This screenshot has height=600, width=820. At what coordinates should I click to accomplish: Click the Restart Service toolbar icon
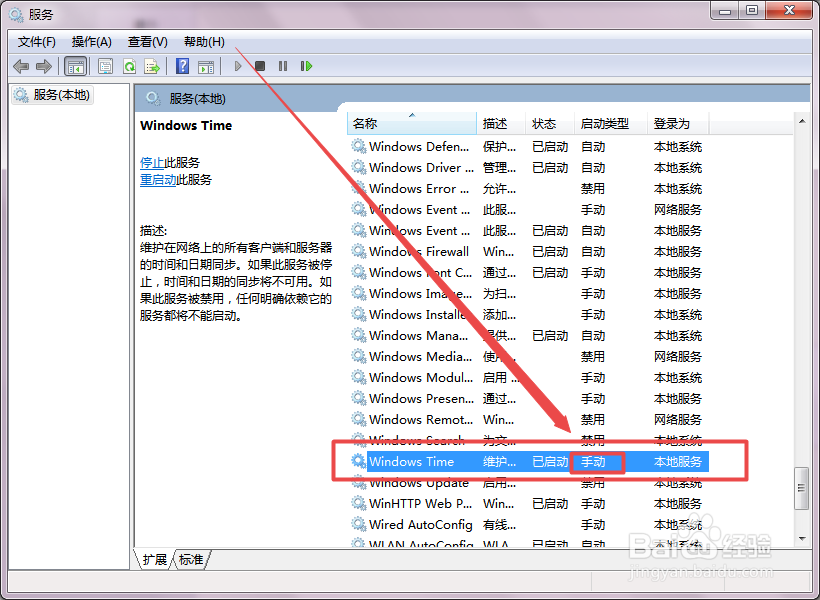[306, 66]
